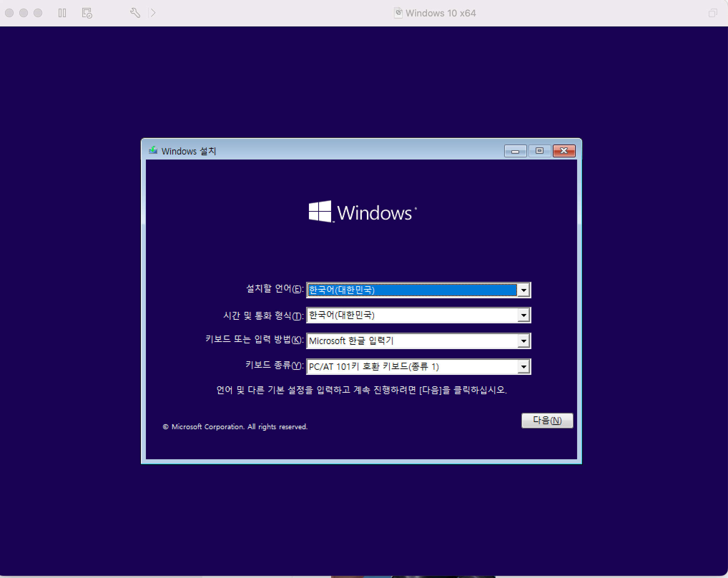728x578 pixels.
Task: Pause the virtual machine from the toolbar
Action: pyautogui.click(x=62, y=13)
